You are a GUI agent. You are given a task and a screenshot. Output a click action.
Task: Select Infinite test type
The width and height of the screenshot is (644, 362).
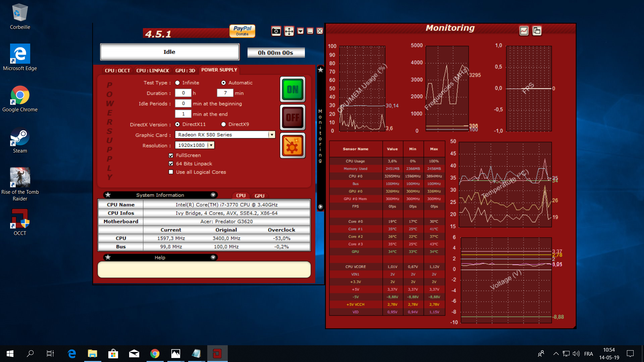177,83
